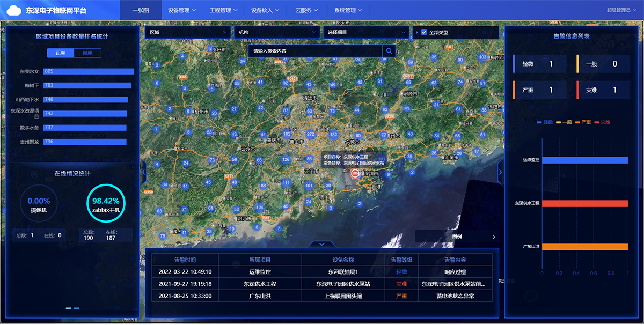Open the 一张图 tab
644x325 pixels.
point(141,10)
